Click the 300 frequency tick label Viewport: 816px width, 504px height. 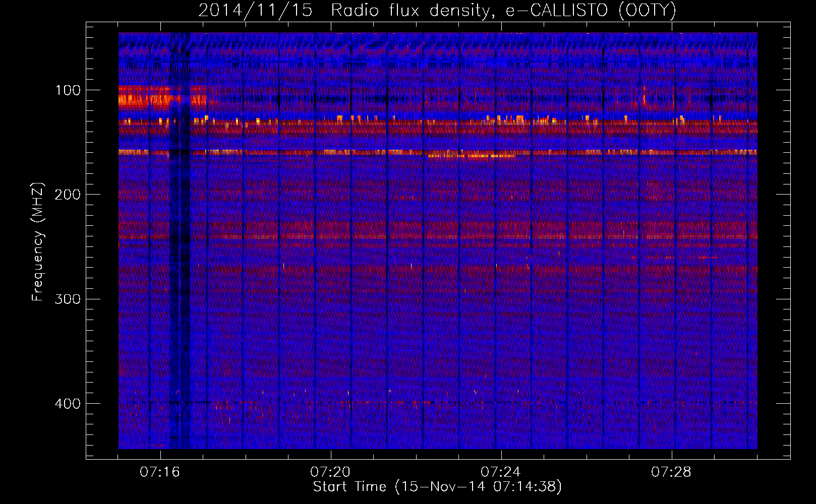click(67, 299)
